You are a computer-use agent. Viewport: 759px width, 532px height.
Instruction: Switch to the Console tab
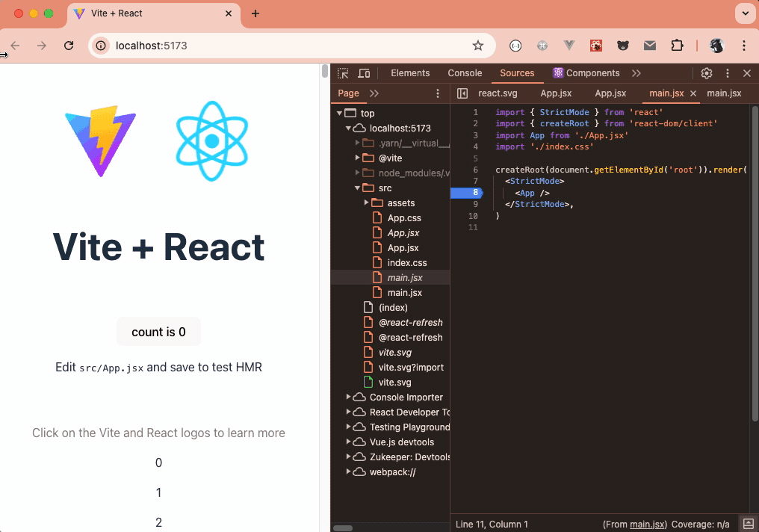coord(465,72)
